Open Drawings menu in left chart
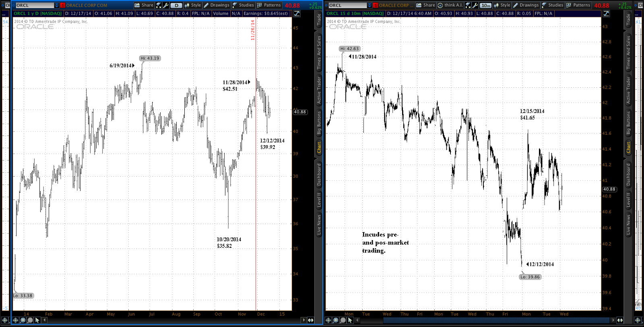Viewport: 644px width, 327px height. click(x=217, y=5)
